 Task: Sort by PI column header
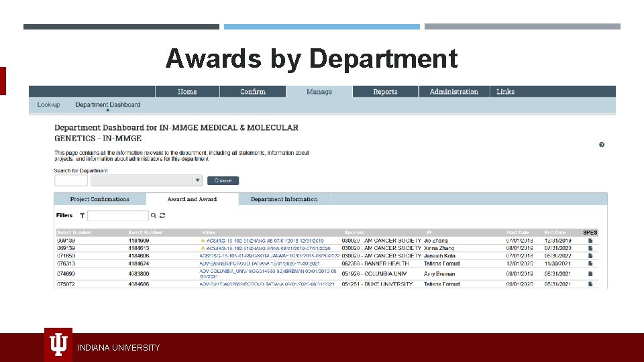[x=429, y=233]
